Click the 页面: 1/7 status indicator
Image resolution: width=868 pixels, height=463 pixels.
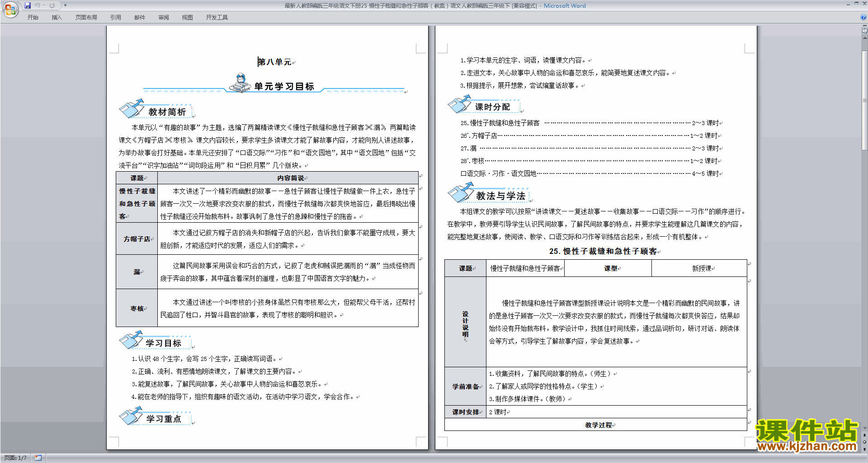click(15, 458)
